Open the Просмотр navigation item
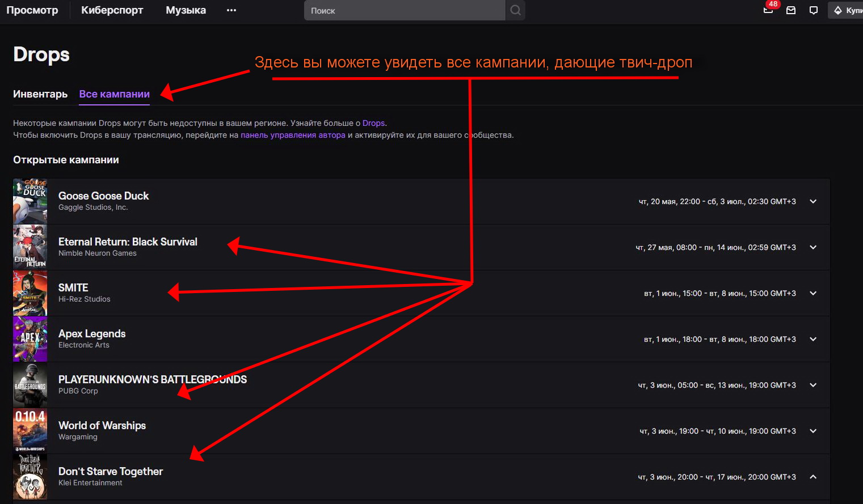This screenshot has width=863, height=504. [x=32, y=10]
